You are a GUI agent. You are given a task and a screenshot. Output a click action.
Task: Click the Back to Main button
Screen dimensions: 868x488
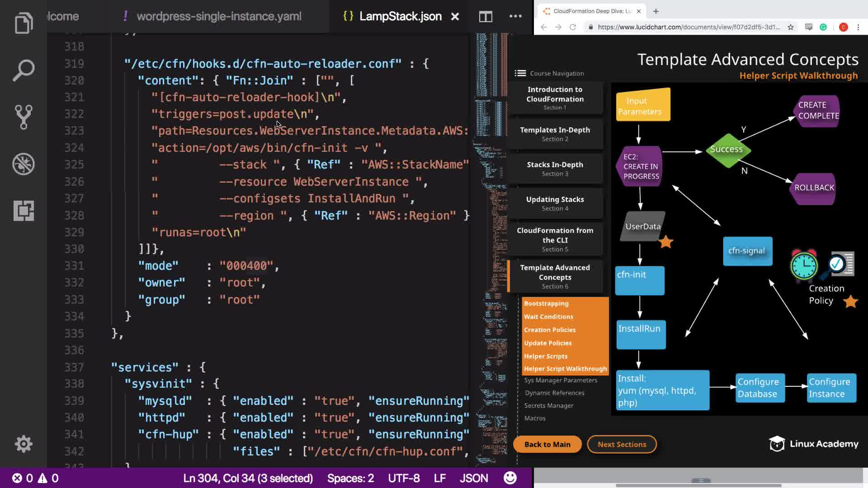[547, 444]
